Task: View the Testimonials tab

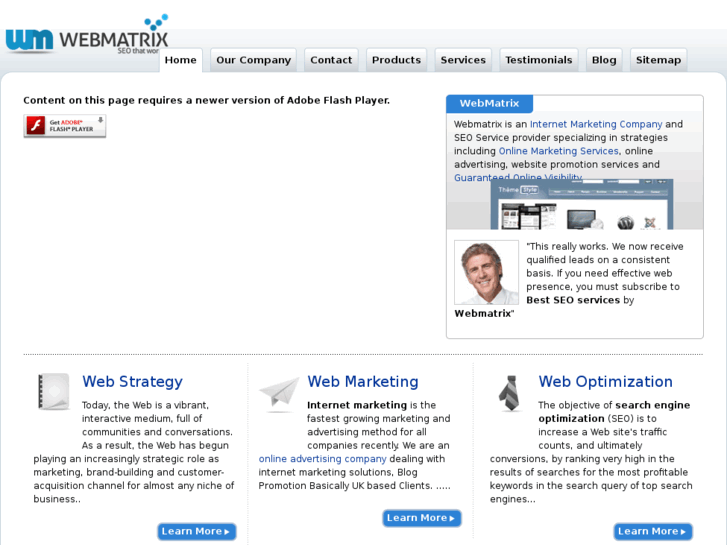Action: [539, 60]
